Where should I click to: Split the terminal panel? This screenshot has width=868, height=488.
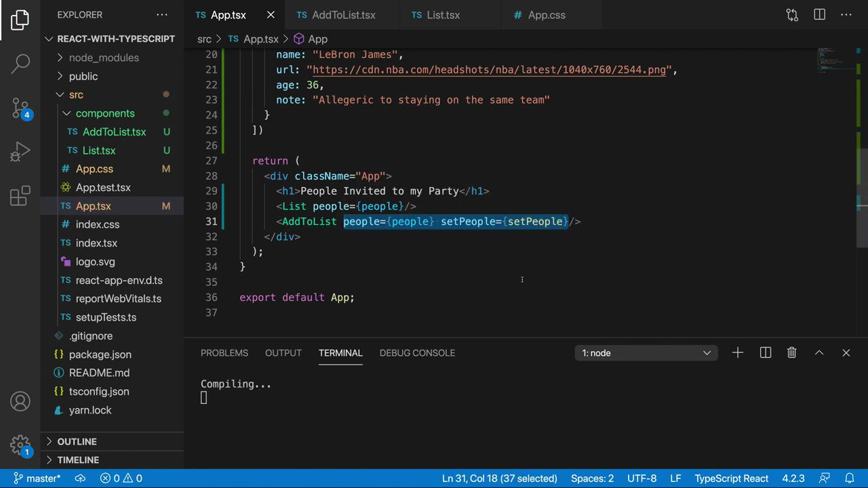tap(766, 352)
